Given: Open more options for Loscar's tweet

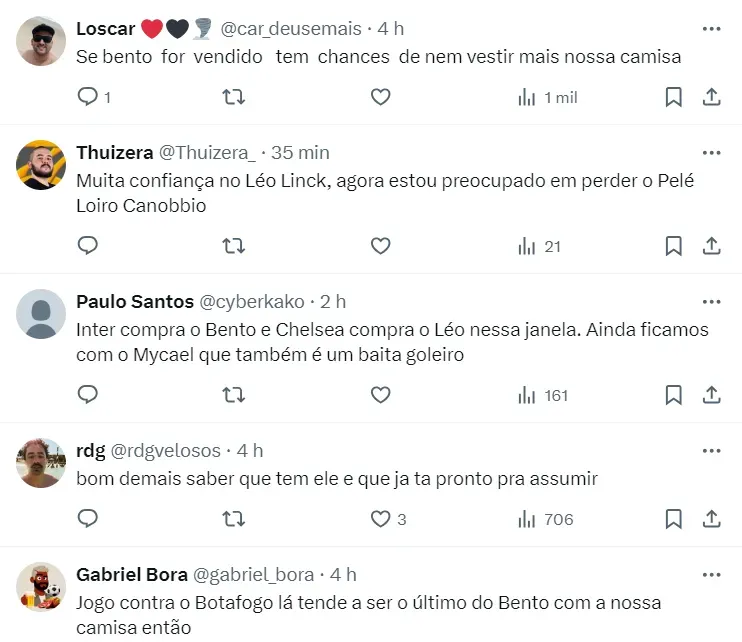Looking at the screenshot, I should click(x=711, y=27).
